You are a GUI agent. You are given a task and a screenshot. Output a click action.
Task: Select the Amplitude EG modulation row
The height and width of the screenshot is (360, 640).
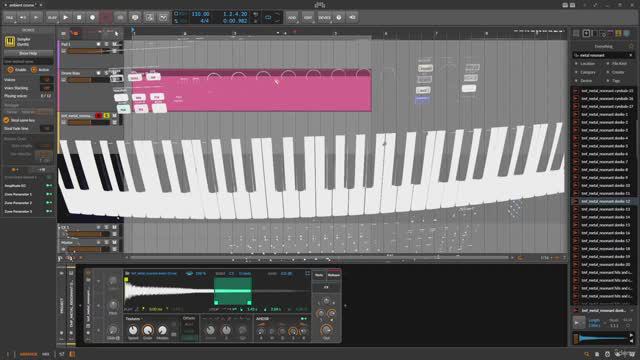28,186
